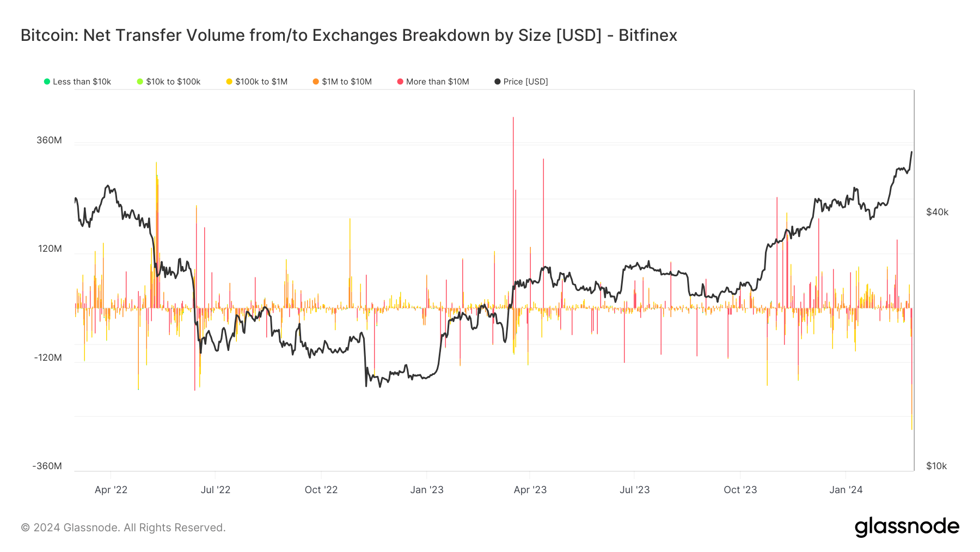
Task: Click the 360M left axis label
Action: (49, 140)
